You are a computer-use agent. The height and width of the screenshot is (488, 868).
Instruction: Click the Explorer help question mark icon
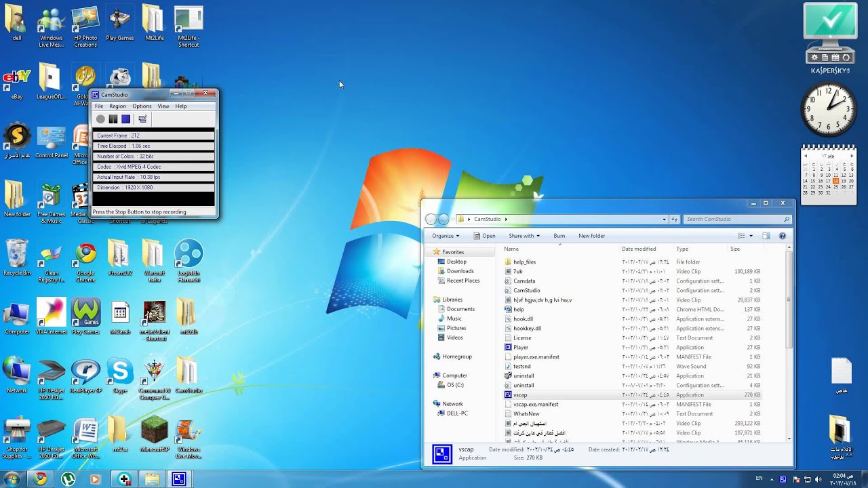[x=783, y=236]
